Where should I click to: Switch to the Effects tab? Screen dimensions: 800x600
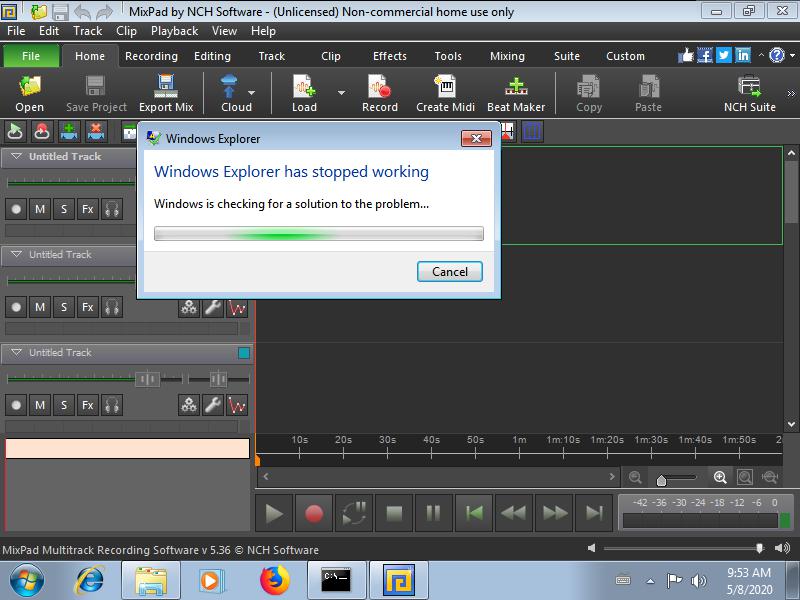point(390,56)
